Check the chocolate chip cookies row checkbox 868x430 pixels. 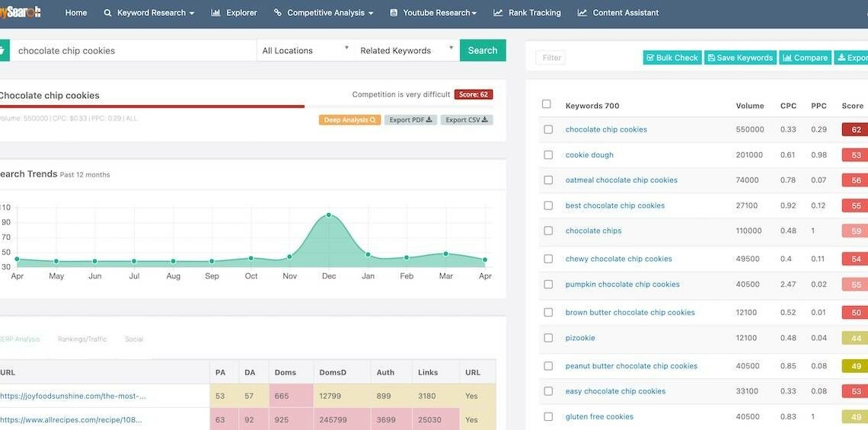[x=548, y=129]
